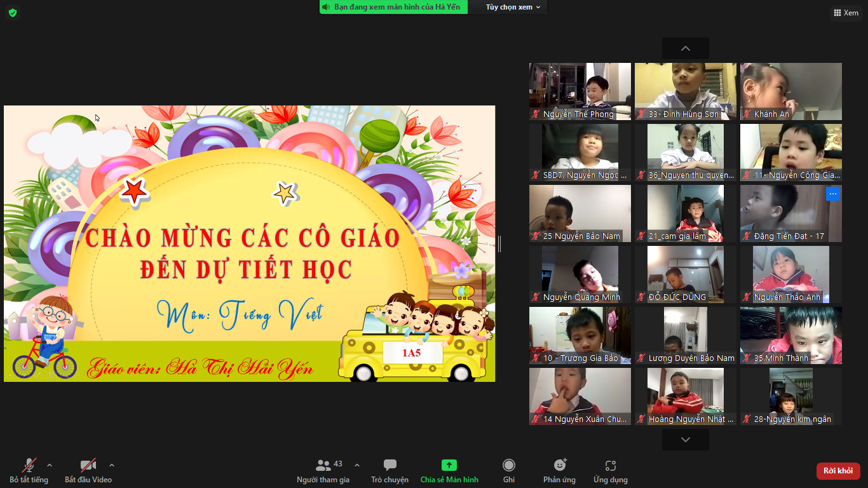Viewport: 868px width, 488px height.
Task: Click the divider handle between slide and gallery
Action: pyautogui.click(x=499, y=244)
